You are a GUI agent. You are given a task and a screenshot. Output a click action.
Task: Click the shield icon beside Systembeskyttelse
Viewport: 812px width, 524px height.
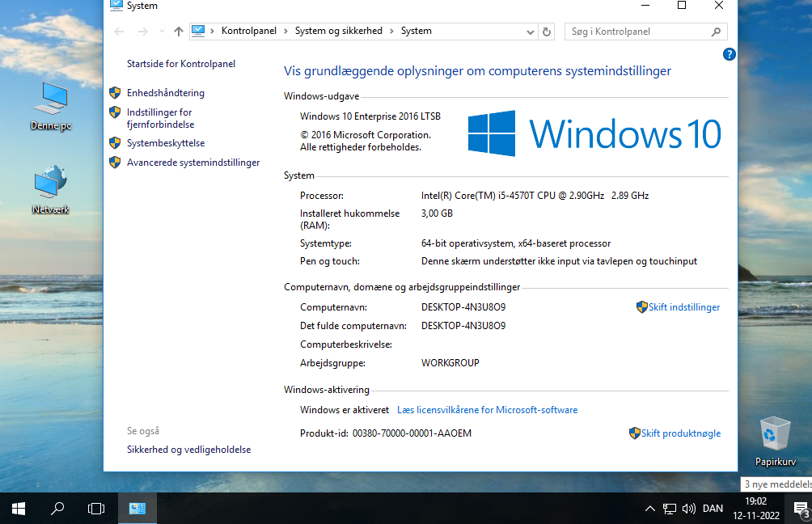(115, 143)
